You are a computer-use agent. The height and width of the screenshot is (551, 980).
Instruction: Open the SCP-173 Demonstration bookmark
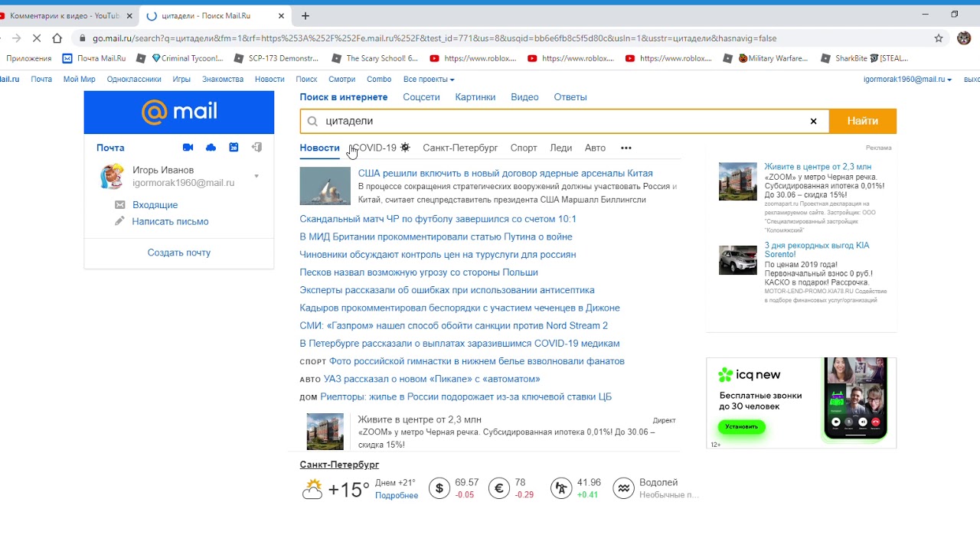pos(276,58)
